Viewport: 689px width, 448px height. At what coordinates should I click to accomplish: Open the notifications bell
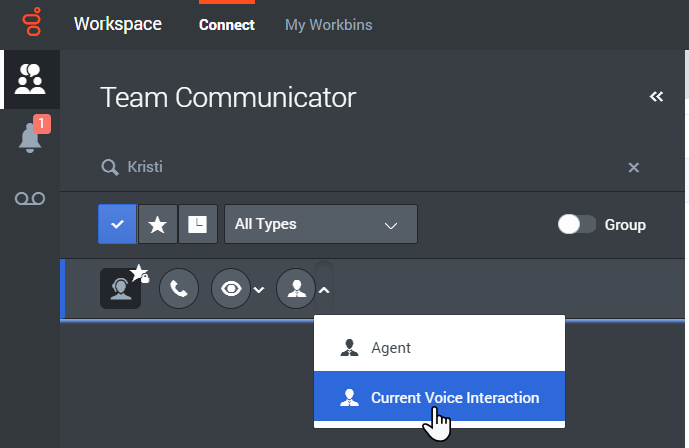(30, 139)
